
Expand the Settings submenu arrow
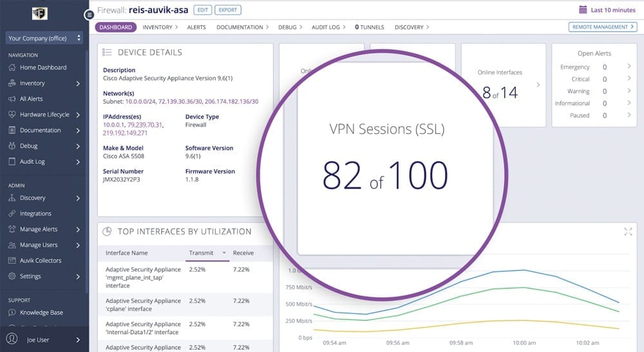pyautogui.click(x=78, y=277)
